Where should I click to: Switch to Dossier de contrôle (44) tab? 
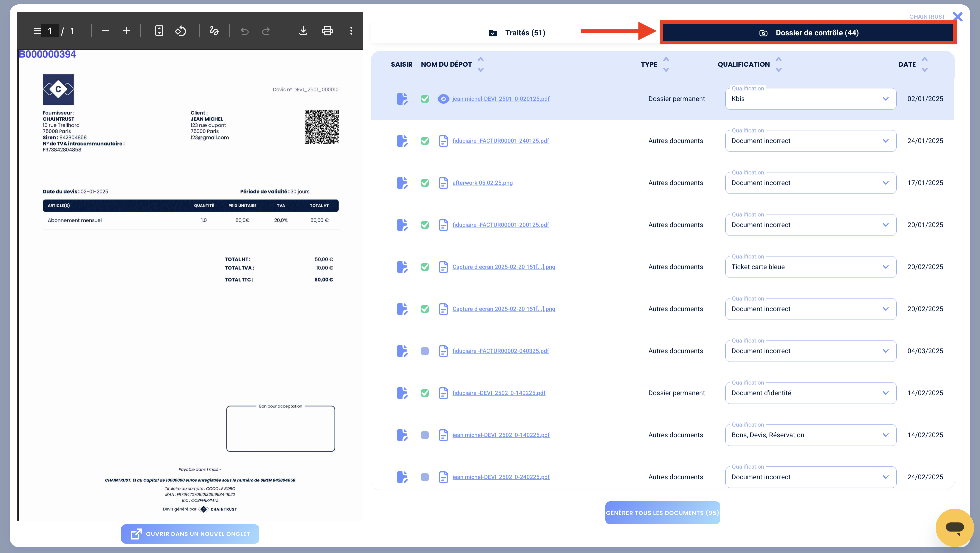808,33
